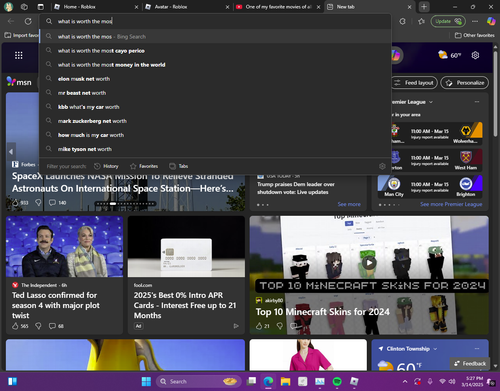Open Man City vs Brighton match

tap(430, 187)
